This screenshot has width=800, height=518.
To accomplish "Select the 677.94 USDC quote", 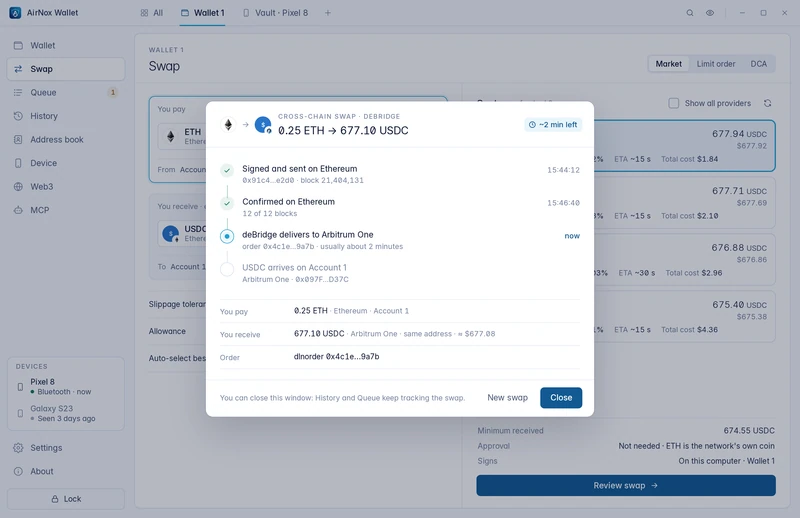I will (684, 146).
